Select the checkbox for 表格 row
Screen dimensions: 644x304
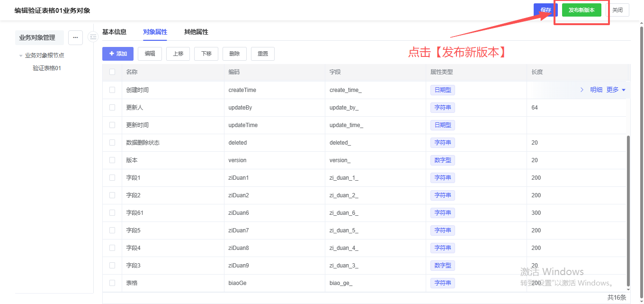(112, 283)
